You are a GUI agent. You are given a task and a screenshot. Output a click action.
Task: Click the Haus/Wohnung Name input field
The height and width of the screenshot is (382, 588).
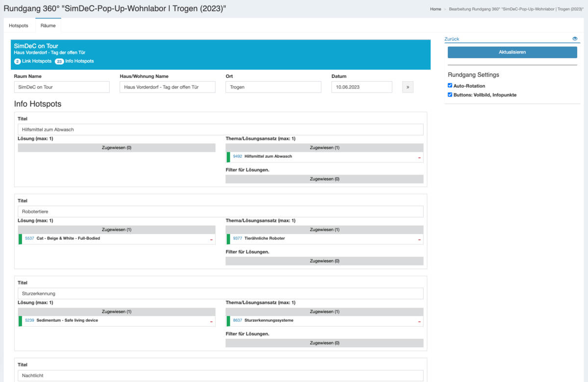168,87
